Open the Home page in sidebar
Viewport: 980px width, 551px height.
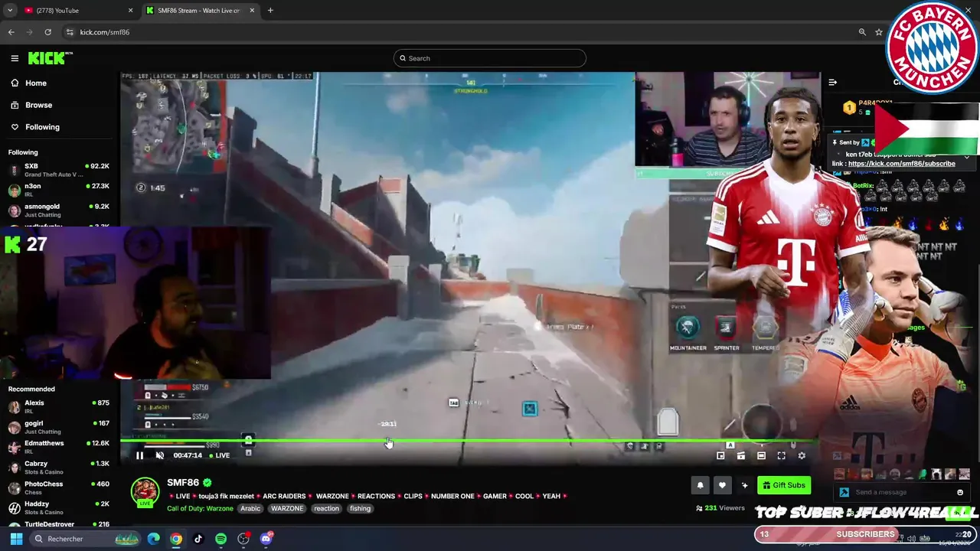tap(28, 83)
